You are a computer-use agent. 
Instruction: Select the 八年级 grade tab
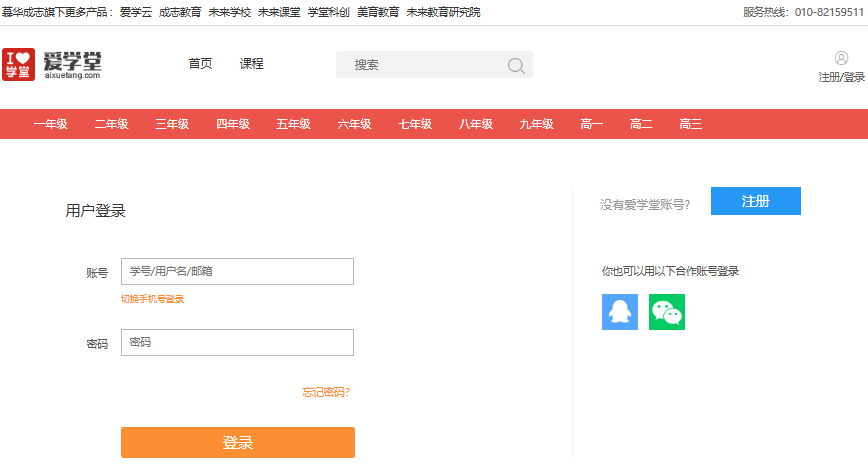tap(476, 124)
